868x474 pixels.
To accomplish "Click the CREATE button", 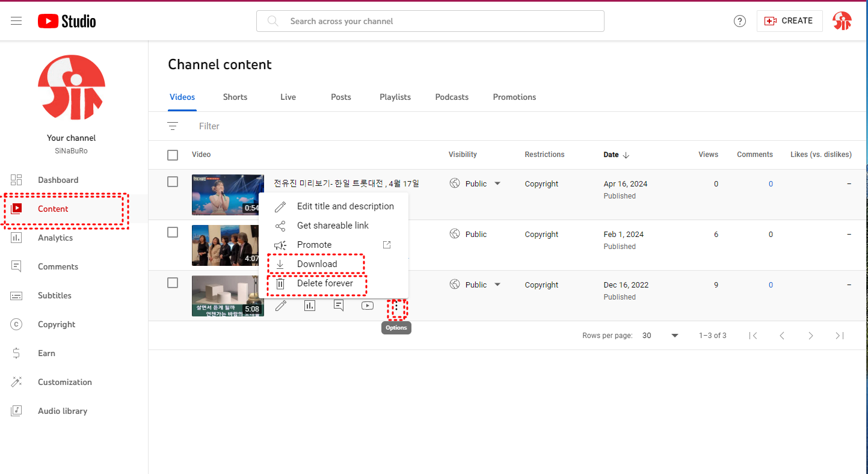I will point(789,21).
